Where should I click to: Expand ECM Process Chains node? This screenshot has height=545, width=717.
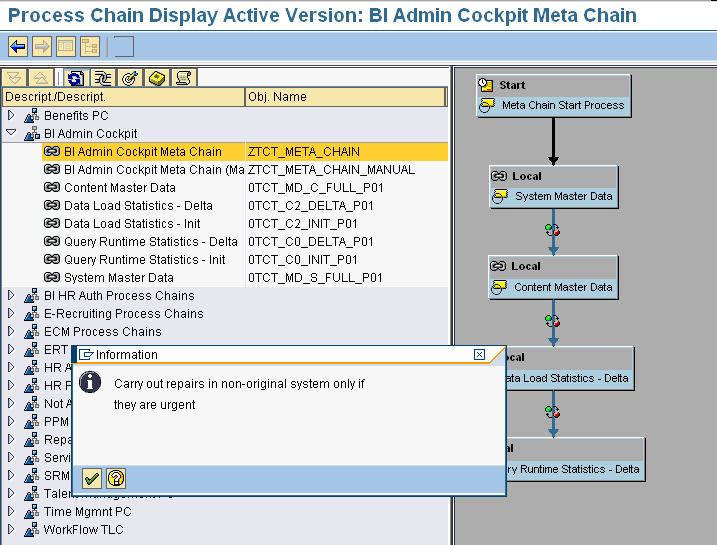click(x=11, y=331)
